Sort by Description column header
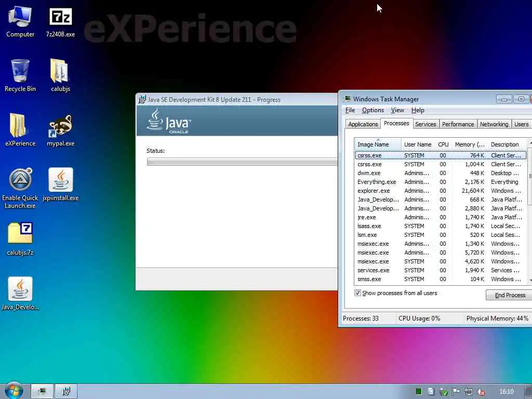532x399 pixels. pyautogui.click(x=507, y=144)
